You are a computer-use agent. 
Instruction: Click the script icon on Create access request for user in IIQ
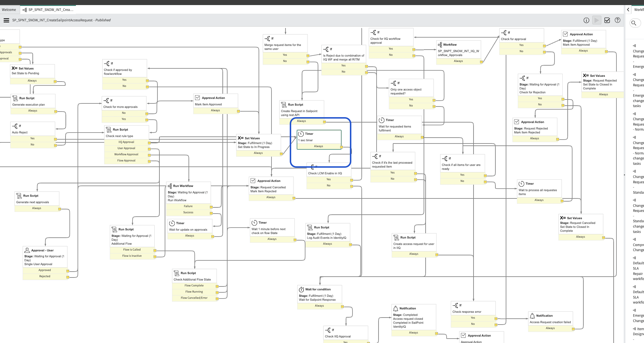tap(396, 237)
